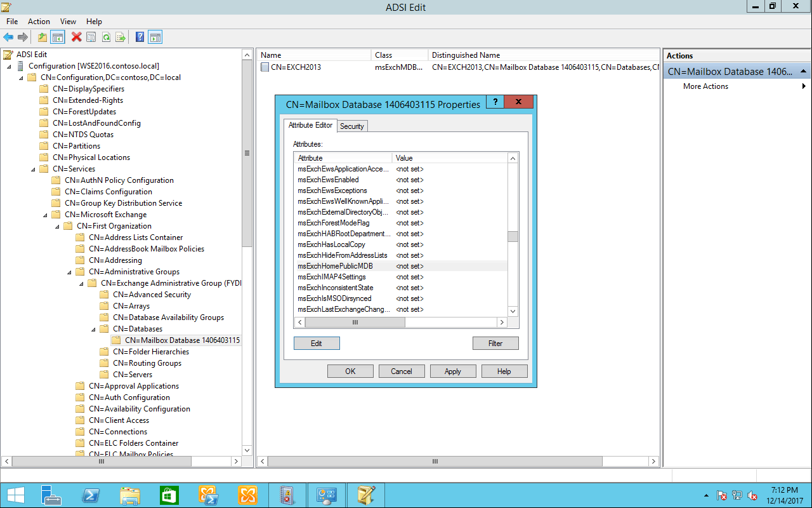Open Help using blue question mark icon
812x508 pixels.
click(x=140, y=37)
